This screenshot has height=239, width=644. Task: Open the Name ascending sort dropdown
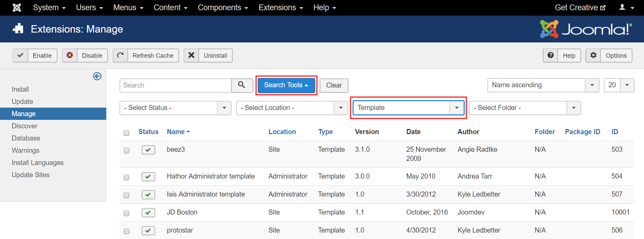543,85
